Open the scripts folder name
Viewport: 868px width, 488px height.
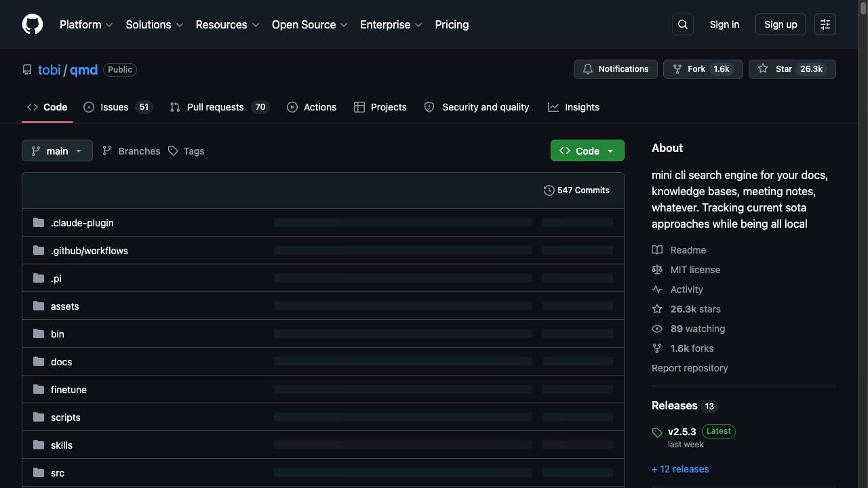65,418
